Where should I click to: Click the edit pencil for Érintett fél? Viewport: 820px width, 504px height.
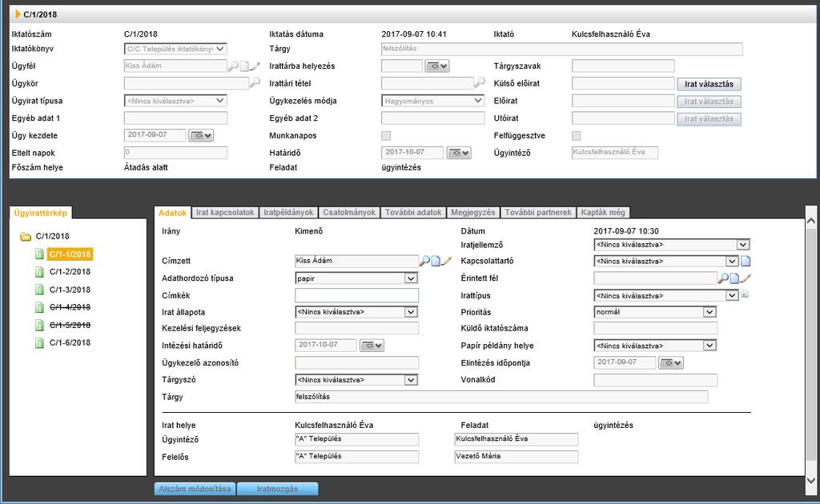pyautogui.click(x=746, y=278)
